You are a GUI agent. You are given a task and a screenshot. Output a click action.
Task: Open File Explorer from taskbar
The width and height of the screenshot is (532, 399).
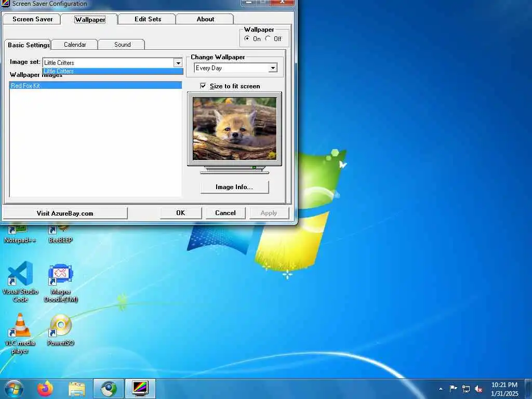pos(77,389)
